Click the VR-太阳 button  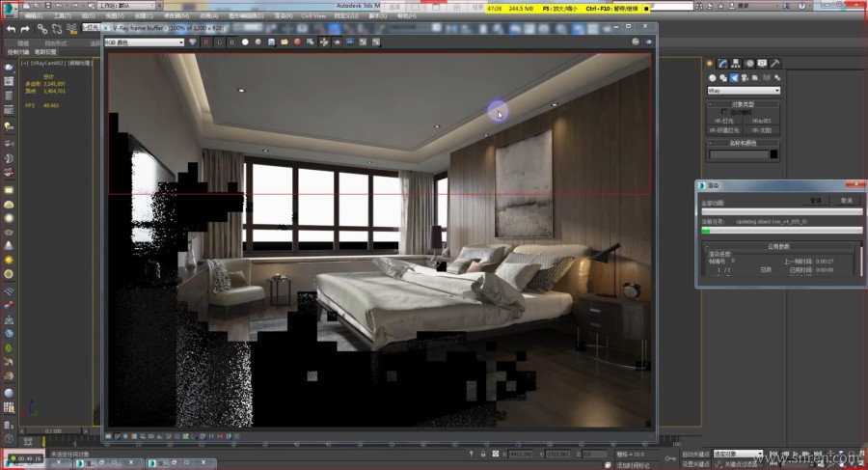click(x=761, y=131)
